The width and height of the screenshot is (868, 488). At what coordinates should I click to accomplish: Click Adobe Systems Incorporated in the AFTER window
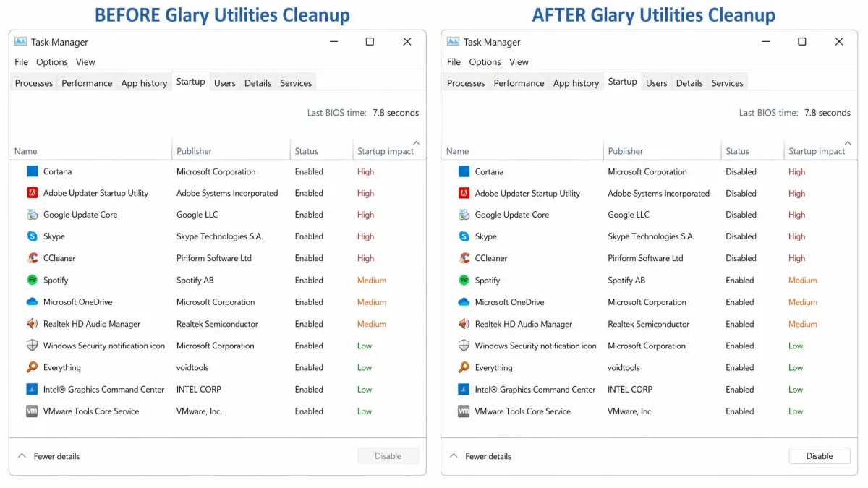point(659,193)
